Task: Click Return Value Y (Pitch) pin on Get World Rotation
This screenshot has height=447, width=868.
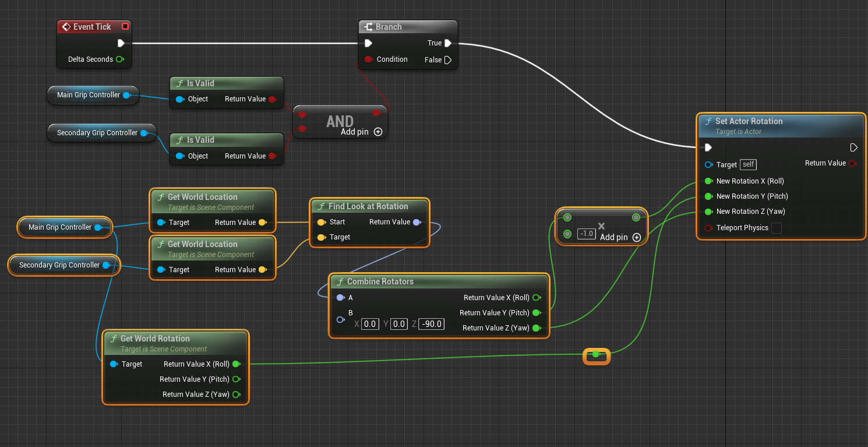Action: pyautogui.click(x=236, y=379)
